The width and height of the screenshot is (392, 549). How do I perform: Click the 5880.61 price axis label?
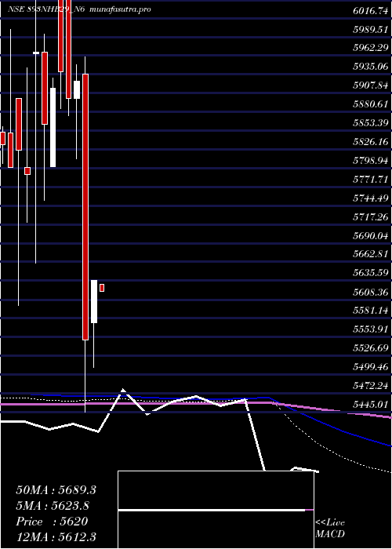click(x=371, y=104)
